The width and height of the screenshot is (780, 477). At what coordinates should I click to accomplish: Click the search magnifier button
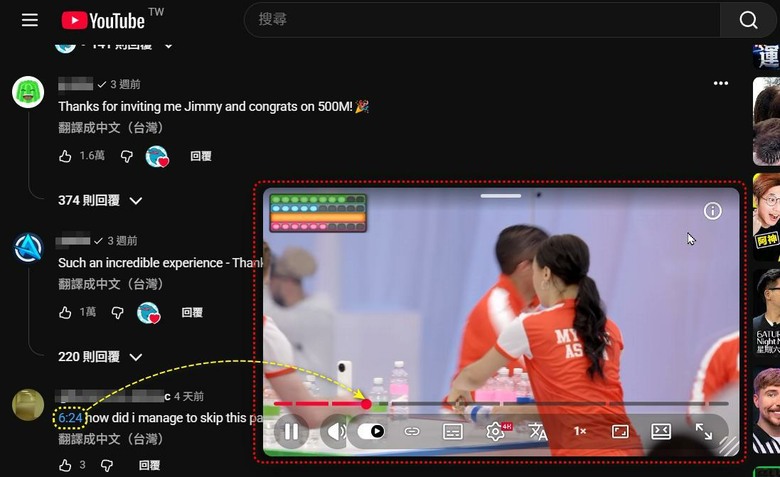(748, 20)
